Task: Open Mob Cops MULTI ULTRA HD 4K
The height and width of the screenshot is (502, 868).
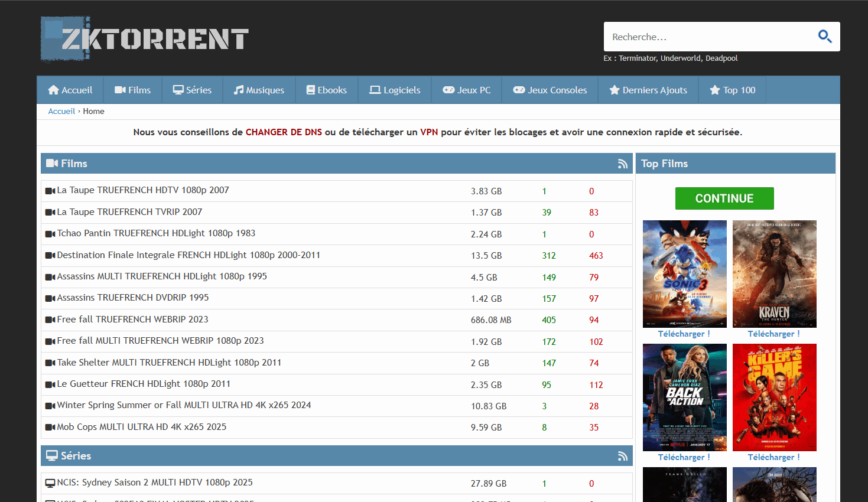Action: 142,427
